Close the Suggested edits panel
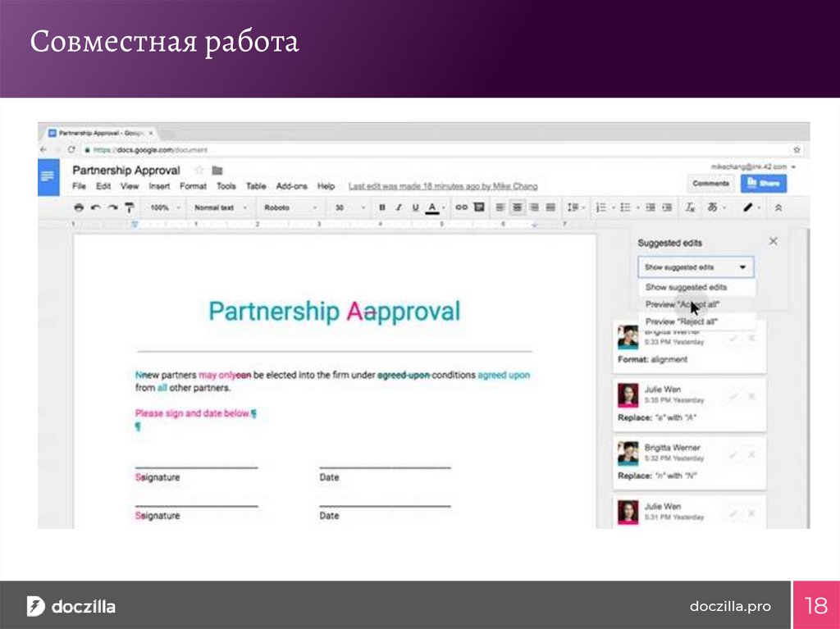840x629 pixels. (x=773, y=241)
